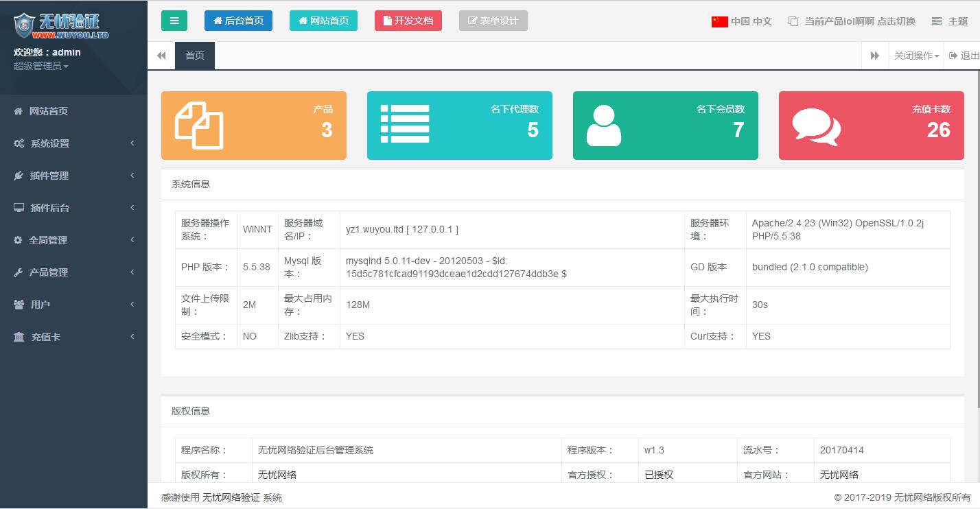Screen dimensions: 980x509
Task: Click the 名下代理数 list icon
Action: point(405,124)
